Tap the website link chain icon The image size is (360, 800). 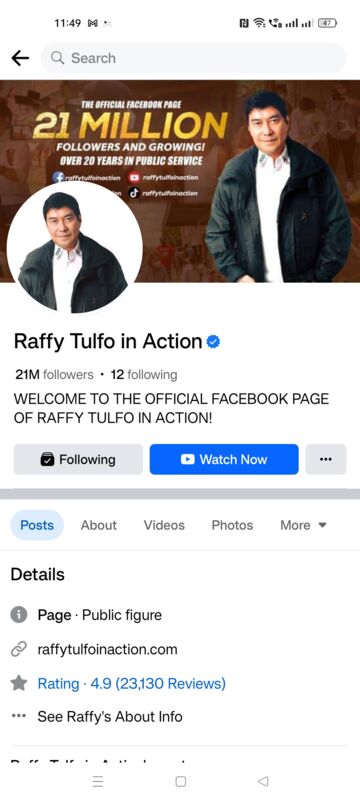click(x=19, y=649)
